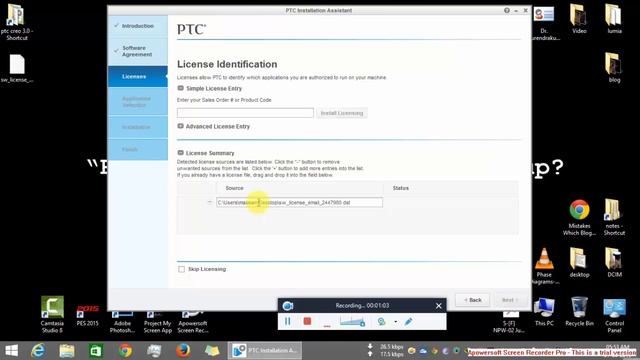This screenshot has width=640, height=360.
Task: Collapse the License Summary section
Action: click(x=180, y=153)
